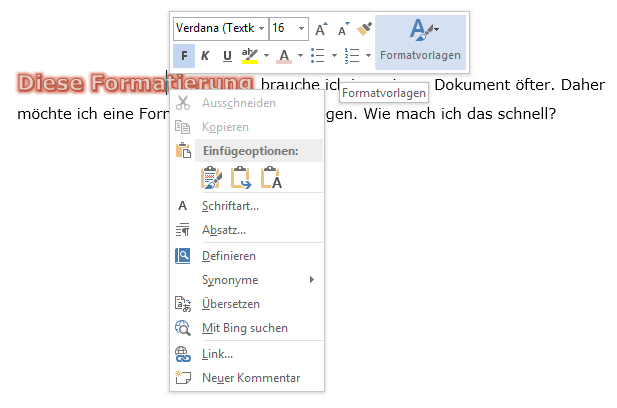Image resolution: width=617 pixels, height=408 pixels.
Task: Open the font size 16 dropdown
Action: pyautogui.click(x=301, y=29)
